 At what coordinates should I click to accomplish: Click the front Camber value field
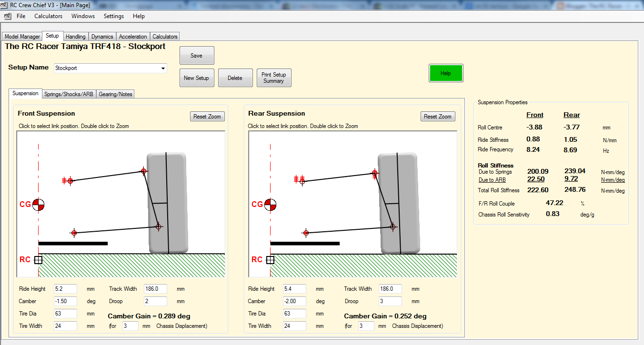tap(65, 301)
